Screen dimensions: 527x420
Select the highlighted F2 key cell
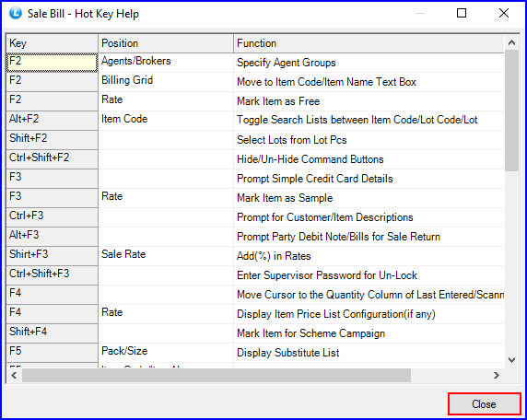point(53,63)
